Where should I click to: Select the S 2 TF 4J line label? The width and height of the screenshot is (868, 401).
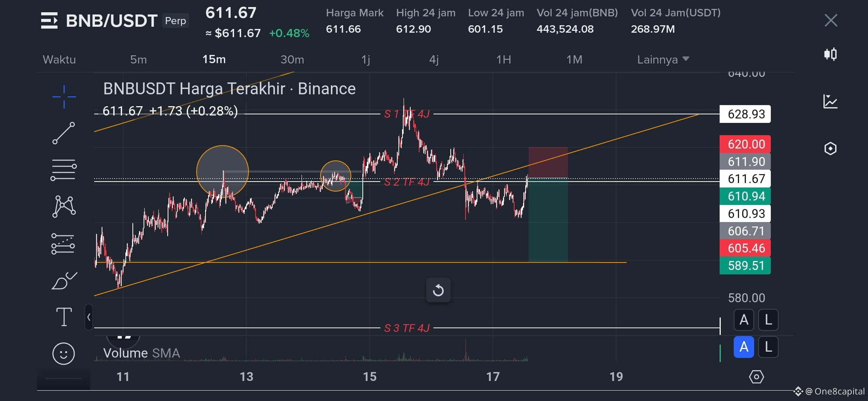click(407, 182)
